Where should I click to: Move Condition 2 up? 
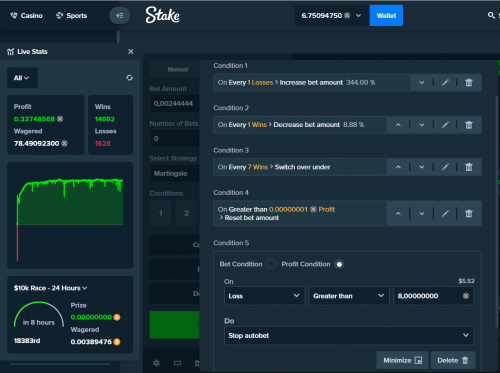pos(398,125)
